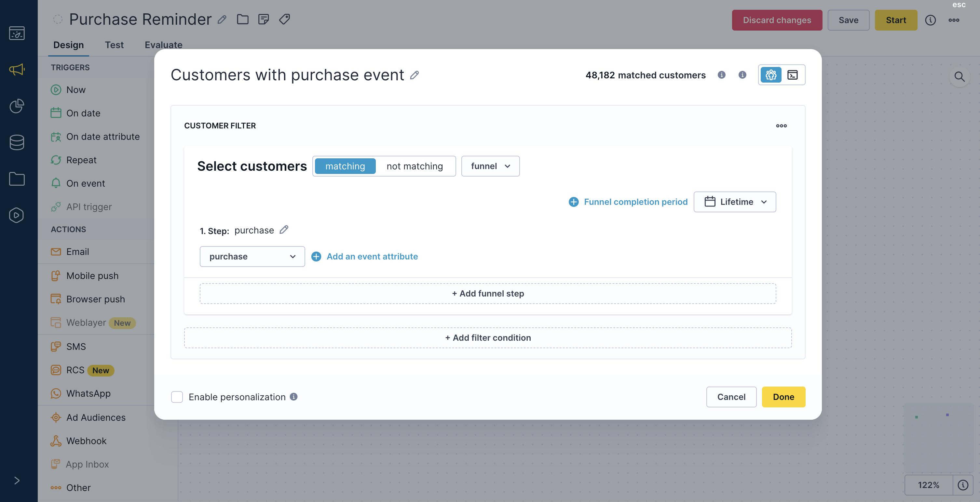Enable personalization checkbox

click(x=177, y=397)
